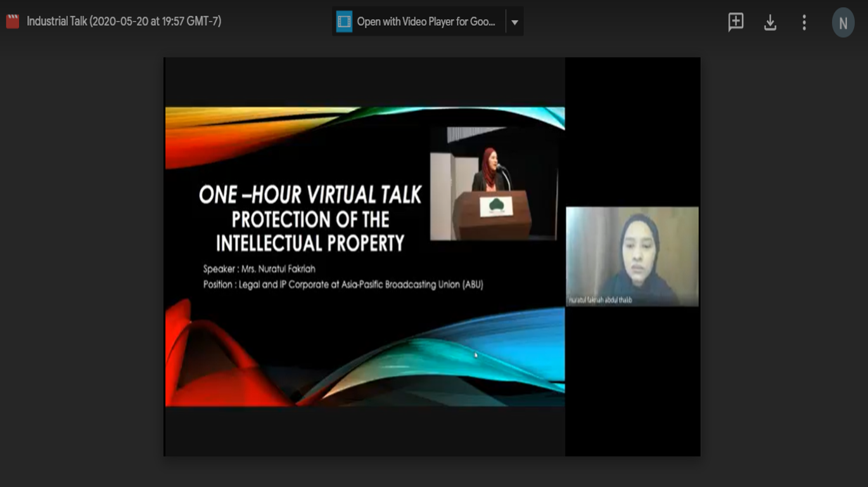Click the Position Legal and IP Corporate line
Viewport: 868px width, 487px height.
click(x=343, y=285)
